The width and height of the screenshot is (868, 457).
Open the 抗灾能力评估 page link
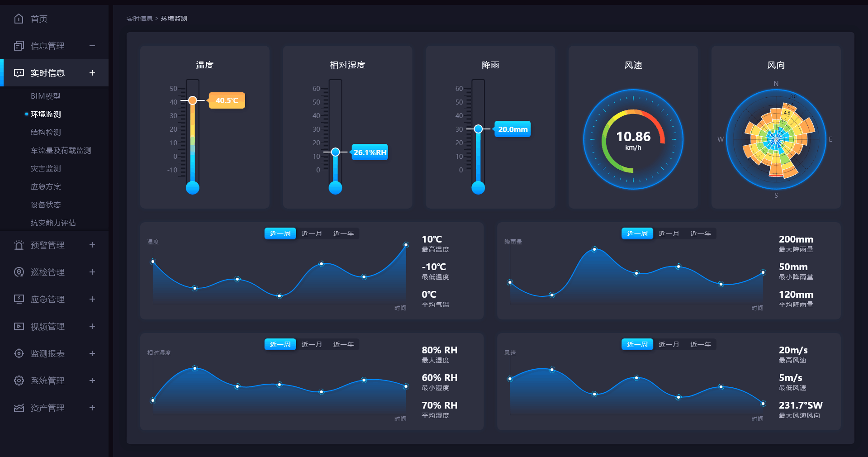(53, 223)
